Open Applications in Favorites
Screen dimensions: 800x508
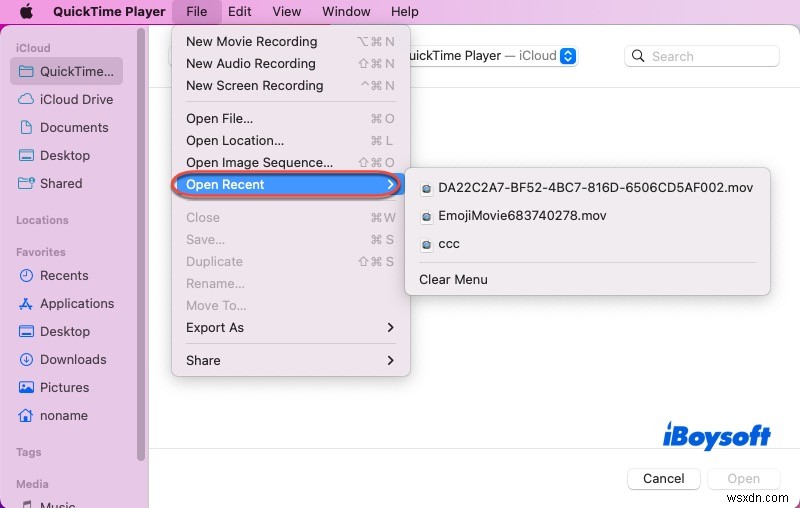(x=66, y=303)
